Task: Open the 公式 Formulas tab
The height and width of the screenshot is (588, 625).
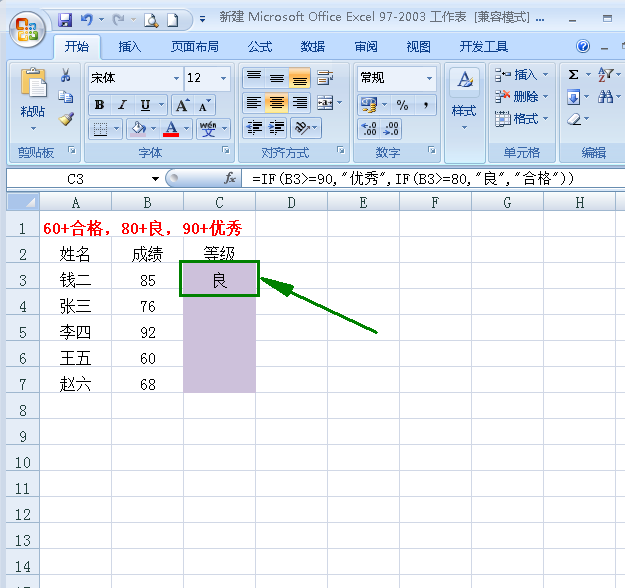Action: 260,47
